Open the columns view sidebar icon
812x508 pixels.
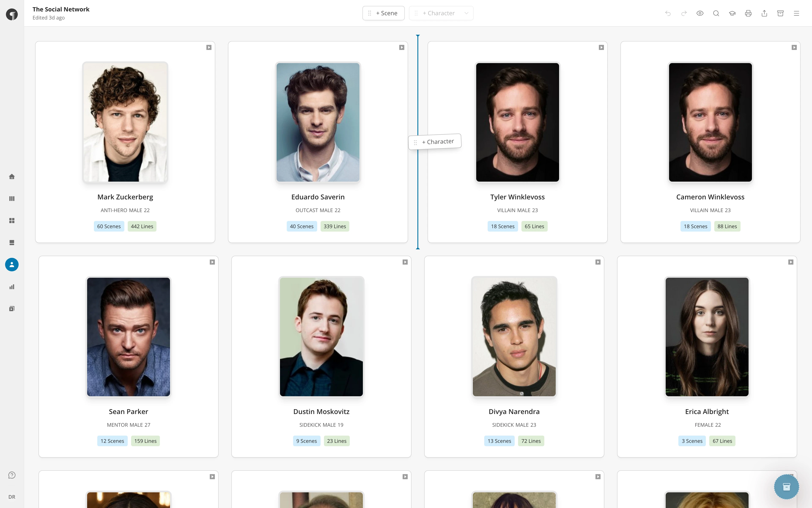pos(12,199)
